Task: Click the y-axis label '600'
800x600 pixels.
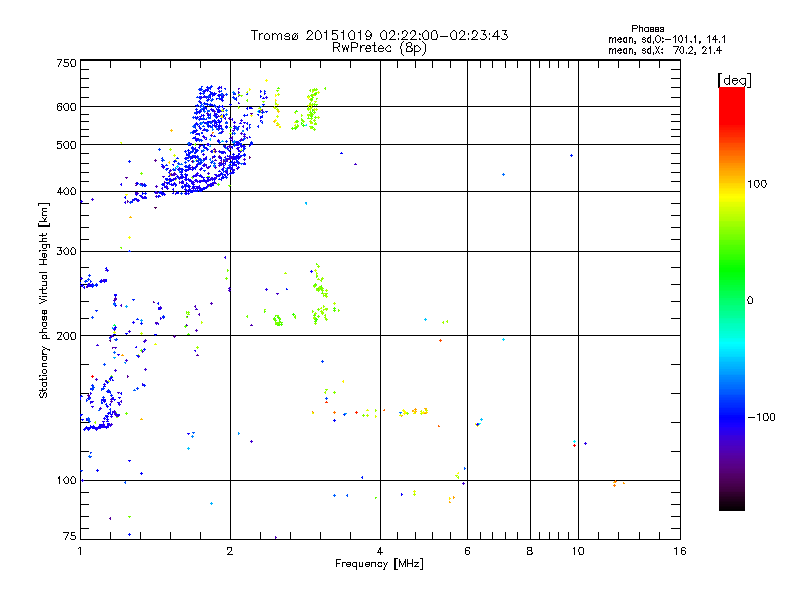Action: pos(66,107)
